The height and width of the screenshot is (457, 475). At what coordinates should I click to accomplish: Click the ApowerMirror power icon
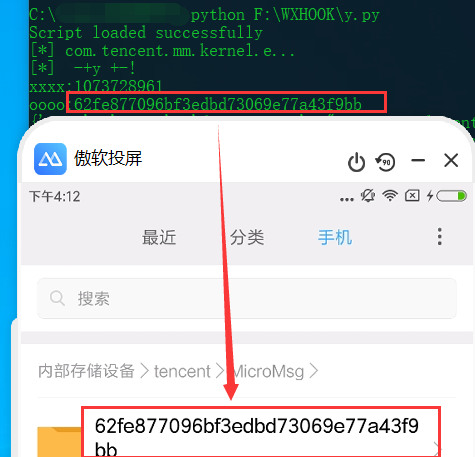click(x=356, y=162)
